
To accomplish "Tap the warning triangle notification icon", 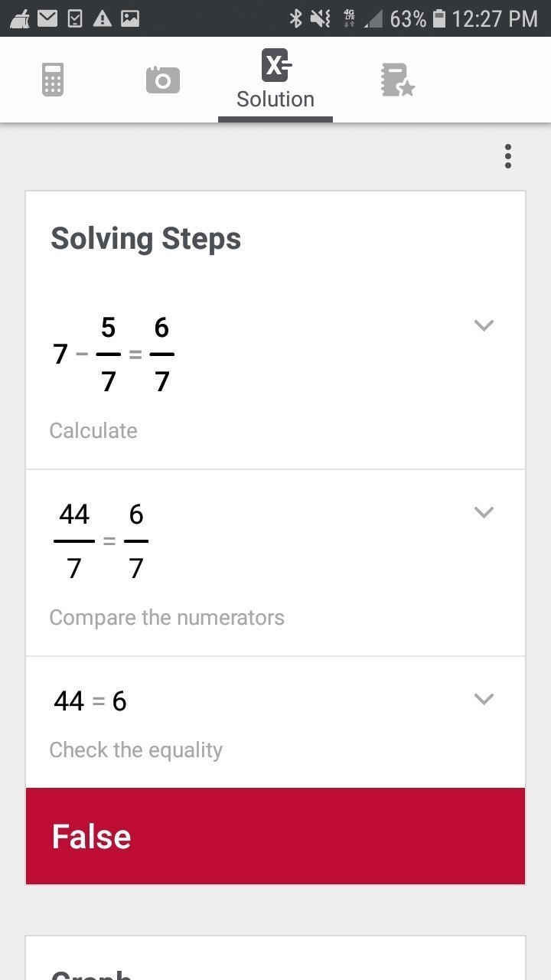I will (102, 18).
